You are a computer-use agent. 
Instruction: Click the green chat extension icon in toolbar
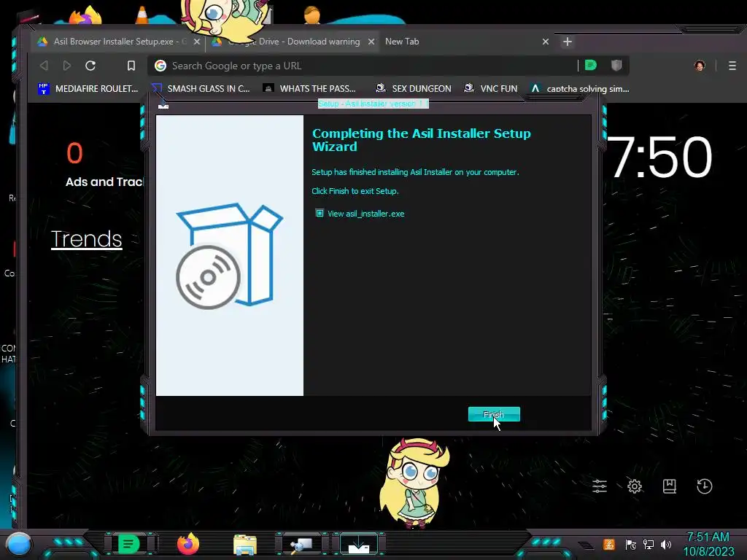pos(591,65)
